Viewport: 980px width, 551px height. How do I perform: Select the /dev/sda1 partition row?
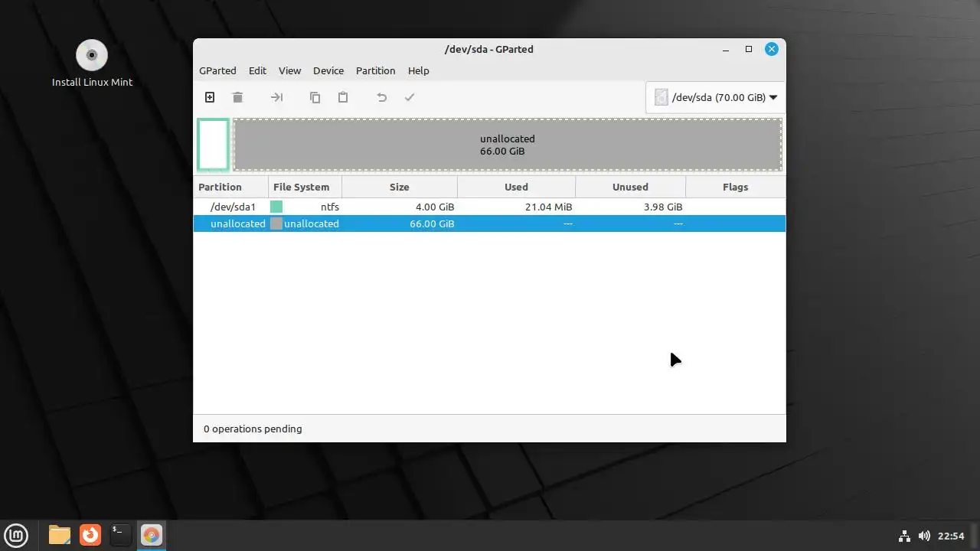[x=489, y=207]
